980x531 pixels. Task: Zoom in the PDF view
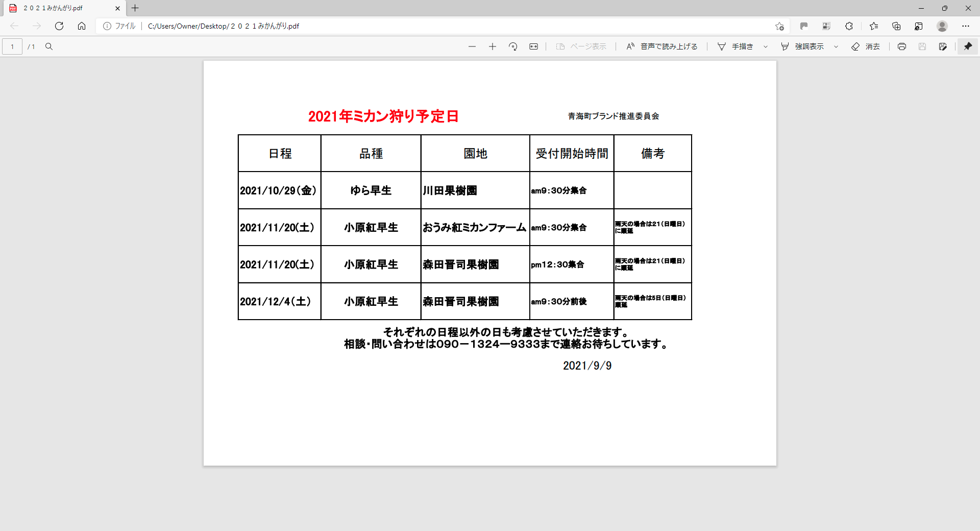coord(493,46)
